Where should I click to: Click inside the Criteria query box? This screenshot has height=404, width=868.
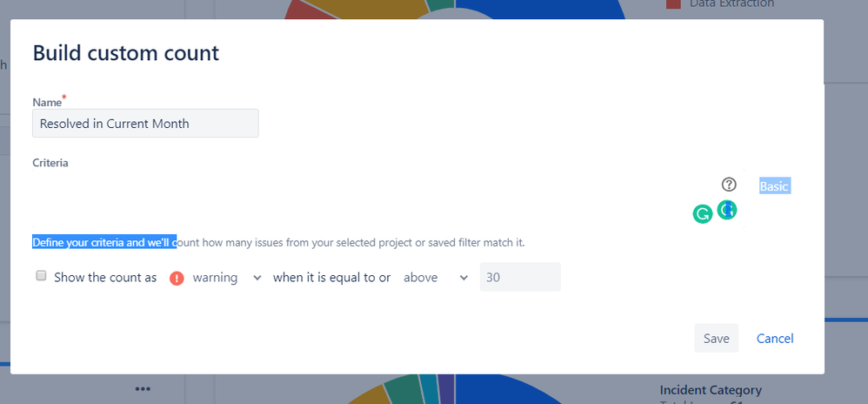[x=360, y=199]
